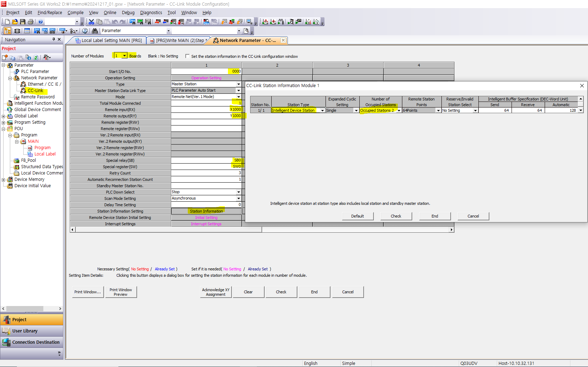The height and width of the screenshot is (367, 588).
Task: Open the Occupied Stations 2 dropdown
Action: [399, 110]
